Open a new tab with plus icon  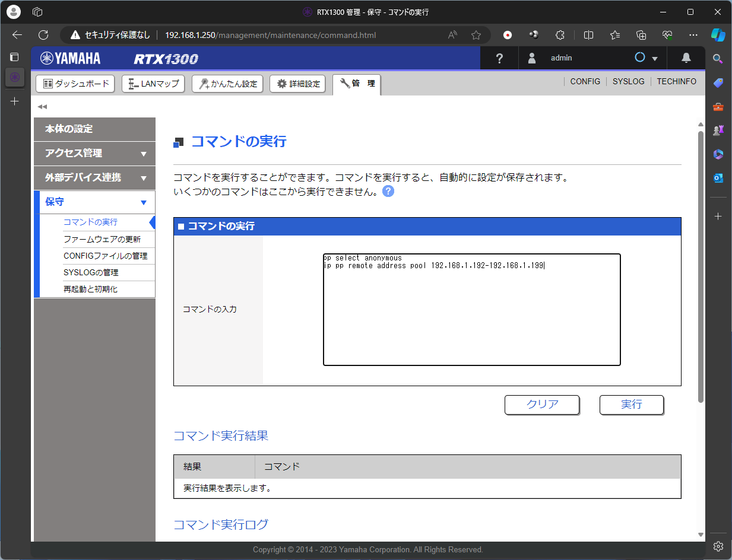pyautogui.click(x=15, y=101)
